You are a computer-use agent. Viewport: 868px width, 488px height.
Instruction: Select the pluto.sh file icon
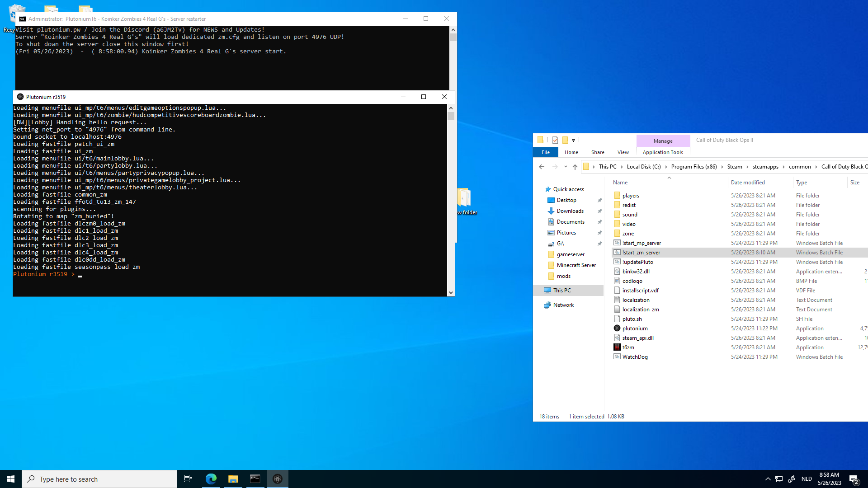point(617,319)
